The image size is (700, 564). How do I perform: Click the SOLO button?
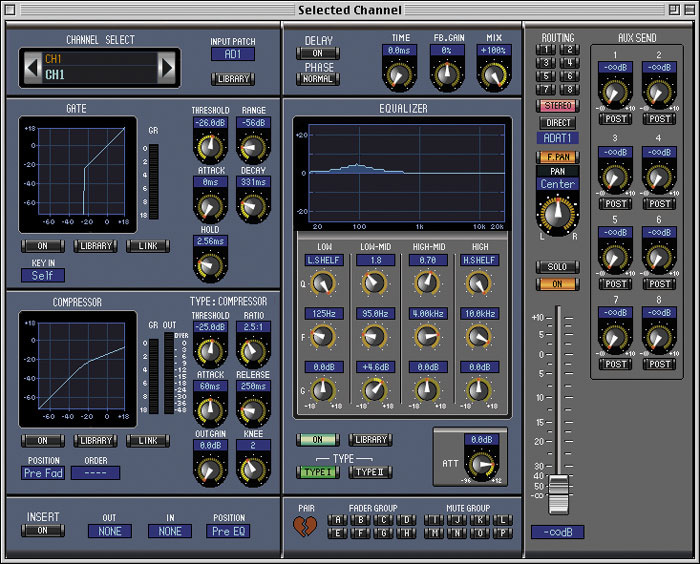(558, 267)
